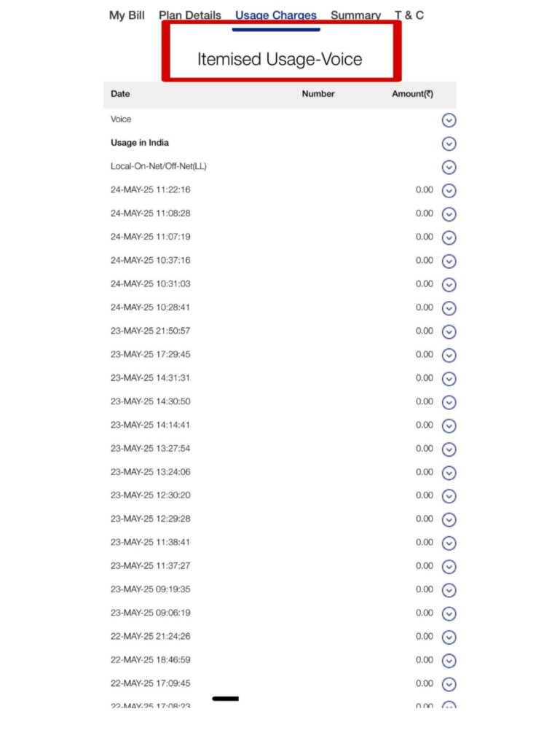This screenshot has height=746, width=560.
Task: Open details for 24-MAY-25 11:22:16 call
Action: point(449,191)
